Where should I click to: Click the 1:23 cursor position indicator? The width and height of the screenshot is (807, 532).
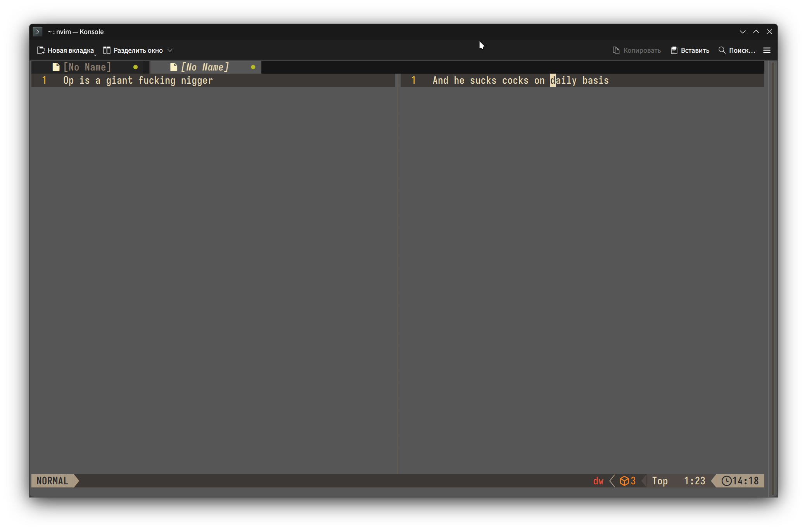click(694, 481)
